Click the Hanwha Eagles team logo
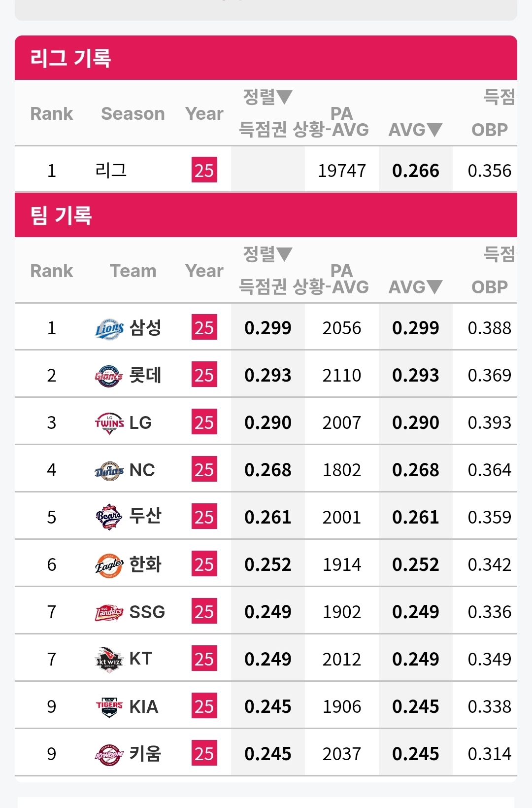Screen dimensions: 532x808 [109, 565]
